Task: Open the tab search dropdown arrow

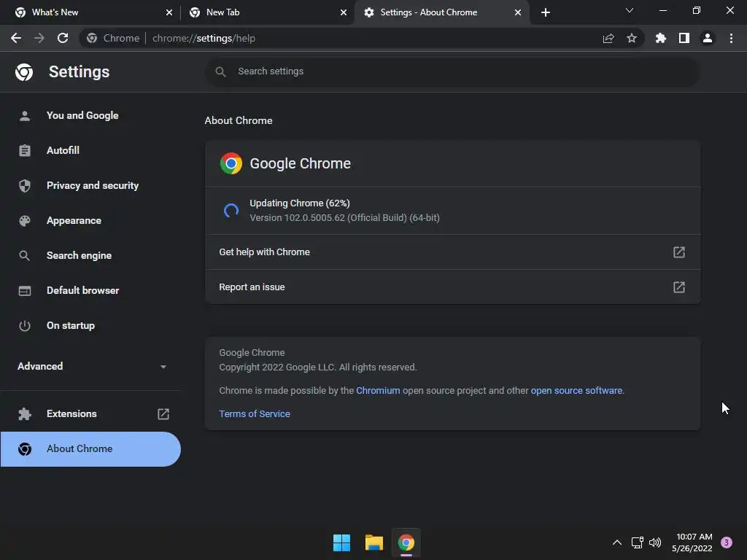Action: [x=630, y=10]
